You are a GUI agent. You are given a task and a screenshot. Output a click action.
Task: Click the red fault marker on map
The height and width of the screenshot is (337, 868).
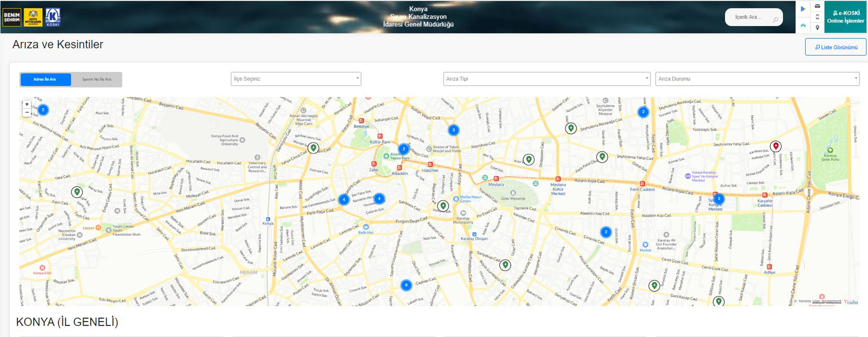[x=776, y=146]
